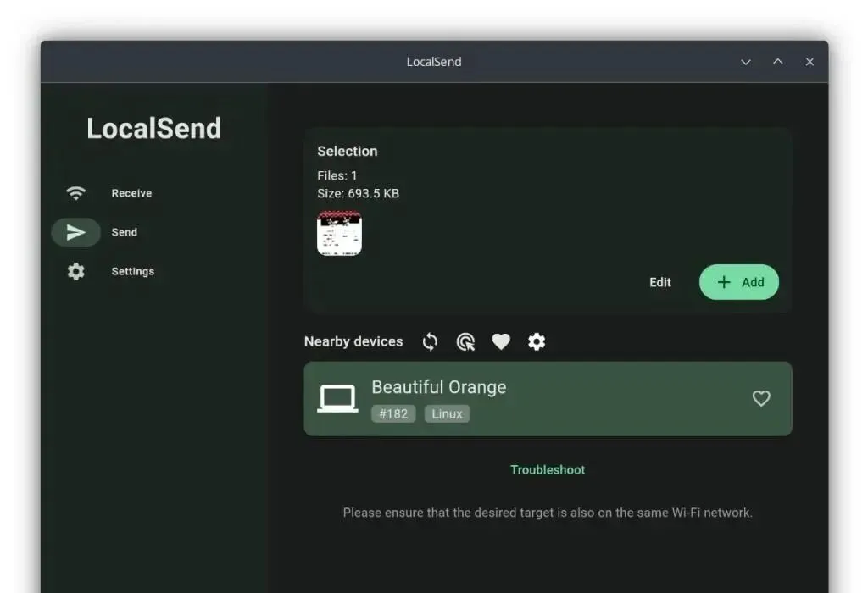Send to the Beautiful Orange device card

pyautogui.click(x=548, y=399)
